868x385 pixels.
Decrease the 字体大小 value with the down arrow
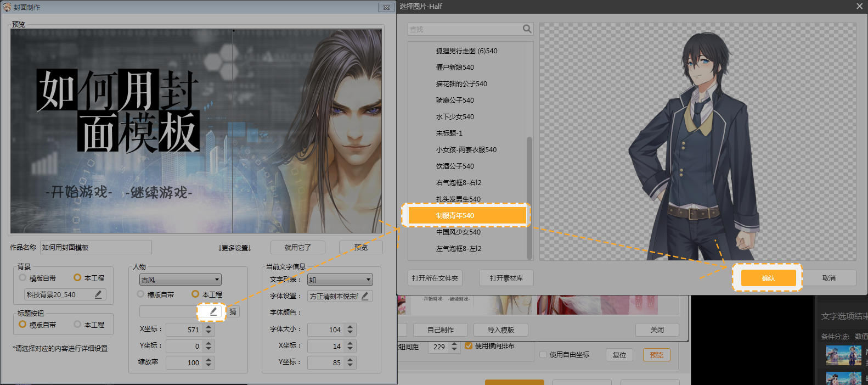[x=350, y=333]
